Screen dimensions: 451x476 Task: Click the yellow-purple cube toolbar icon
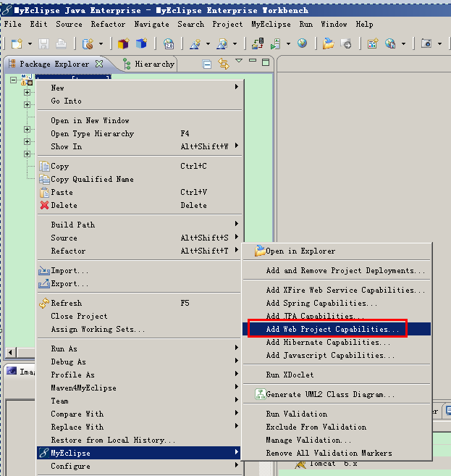tap(123, 43)
